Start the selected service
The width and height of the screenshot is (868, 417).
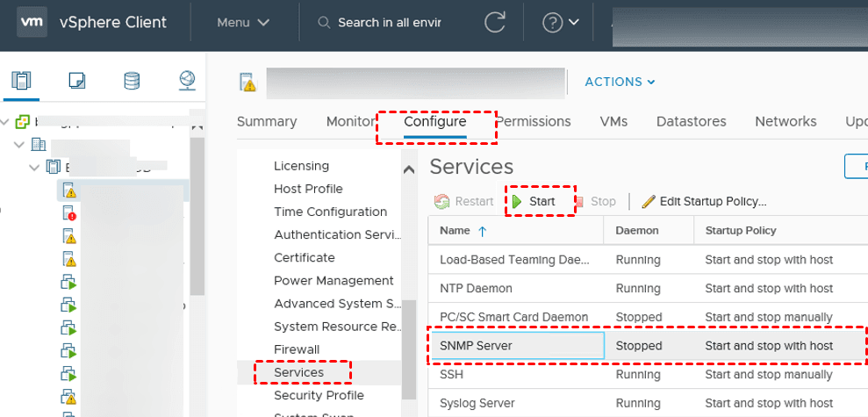[534, 201]
